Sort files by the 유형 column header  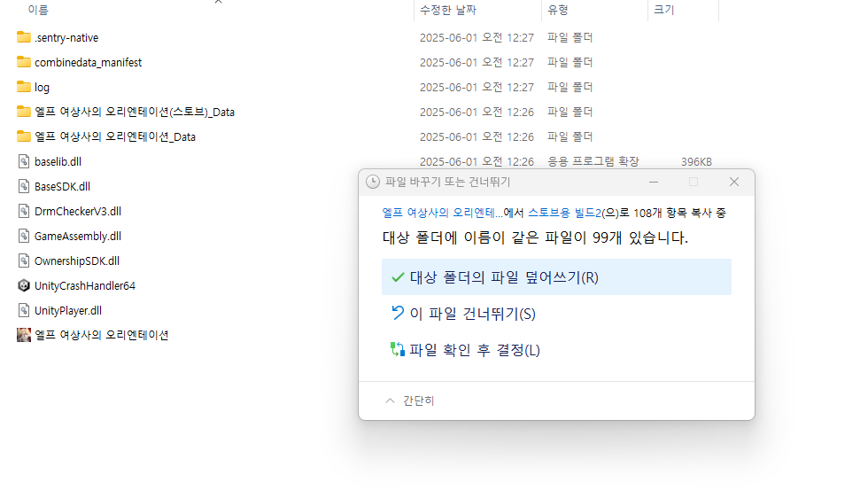coord(557,10)
